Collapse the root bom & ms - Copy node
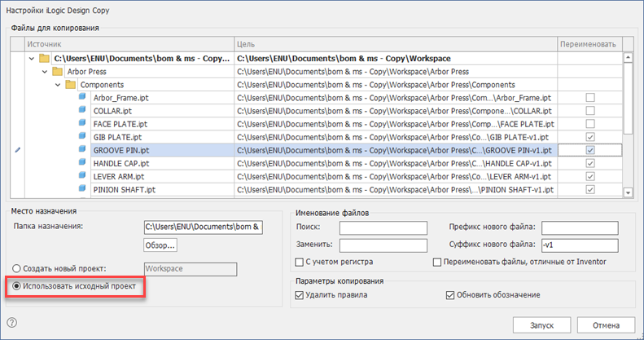Image resolution: width=644 pixels, height=340 pixels. tap(32, 58)
